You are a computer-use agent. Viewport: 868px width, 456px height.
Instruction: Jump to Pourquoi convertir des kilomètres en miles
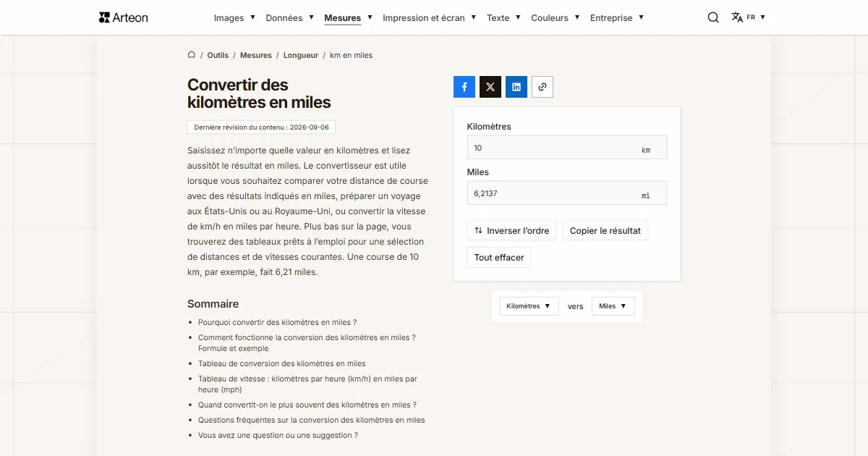[x=278, y=322]
